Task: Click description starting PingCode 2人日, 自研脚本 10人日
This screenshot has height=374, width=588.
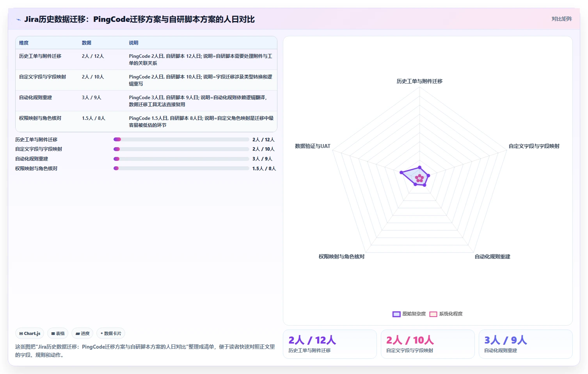Action: point(201,80)
